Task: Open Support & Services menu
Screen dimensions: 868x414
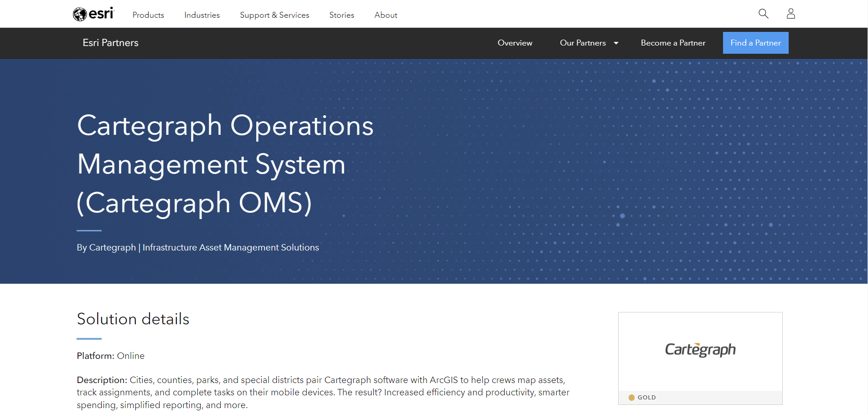Action: coord(274,15)
